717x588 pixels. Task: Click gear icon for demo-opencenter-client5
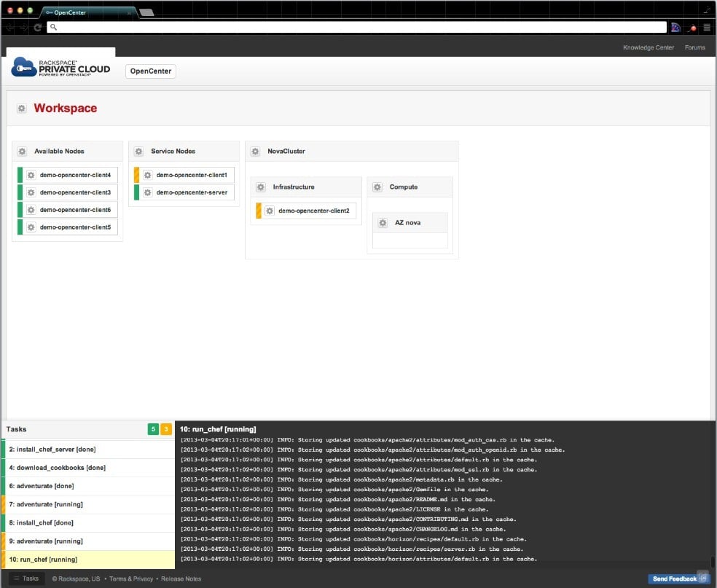31,227
